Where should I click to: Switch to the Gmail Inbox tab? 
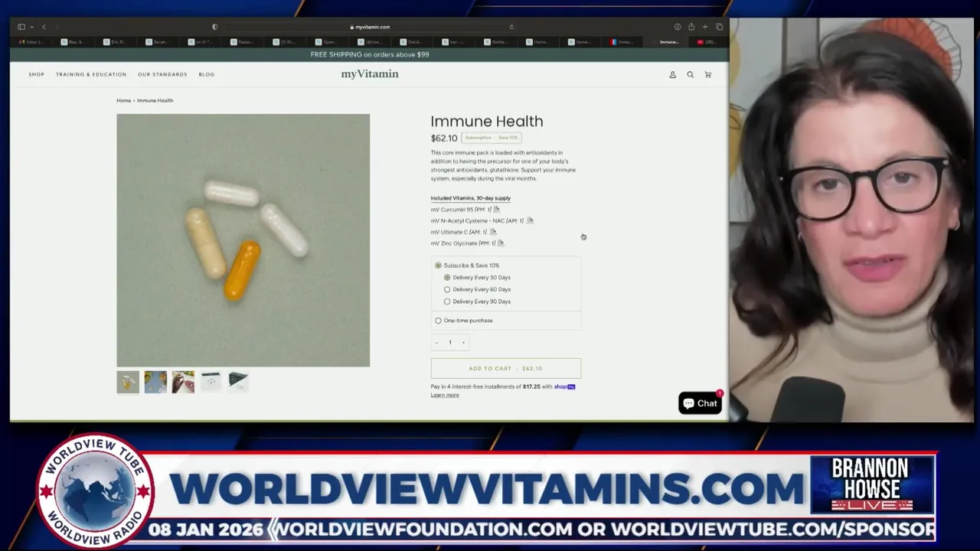[31, 42]
